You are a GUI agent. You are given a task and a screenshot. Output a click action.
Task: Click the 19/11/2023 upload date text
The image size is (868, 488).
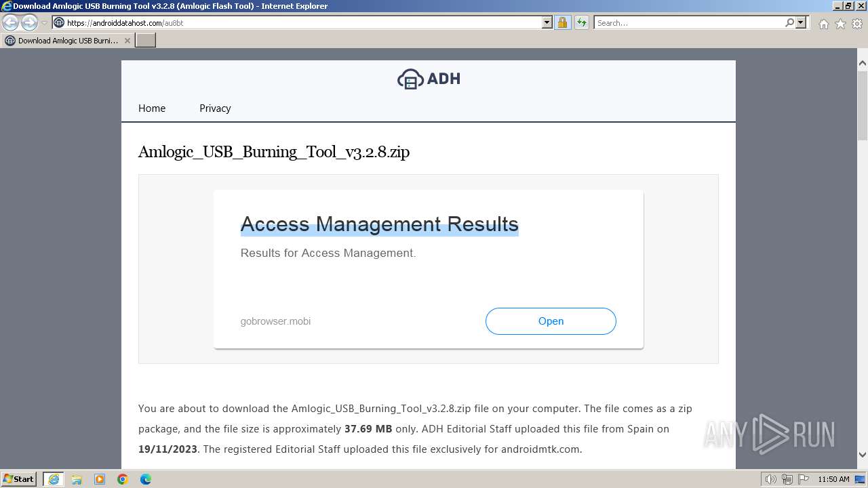coord(167,449)
